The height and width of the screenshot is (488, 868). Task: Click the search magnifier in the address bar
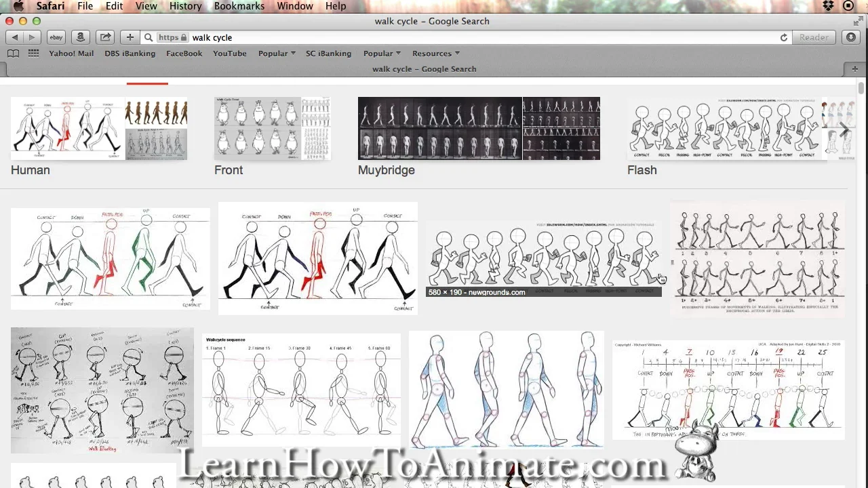tap(149, 37)
